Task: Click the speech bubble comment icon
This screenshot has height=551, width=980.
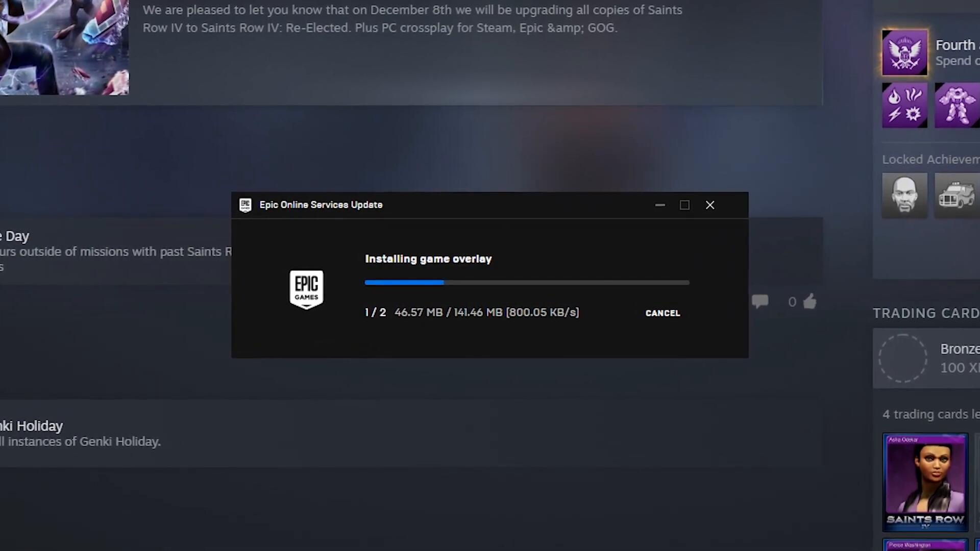Action: 760,301
